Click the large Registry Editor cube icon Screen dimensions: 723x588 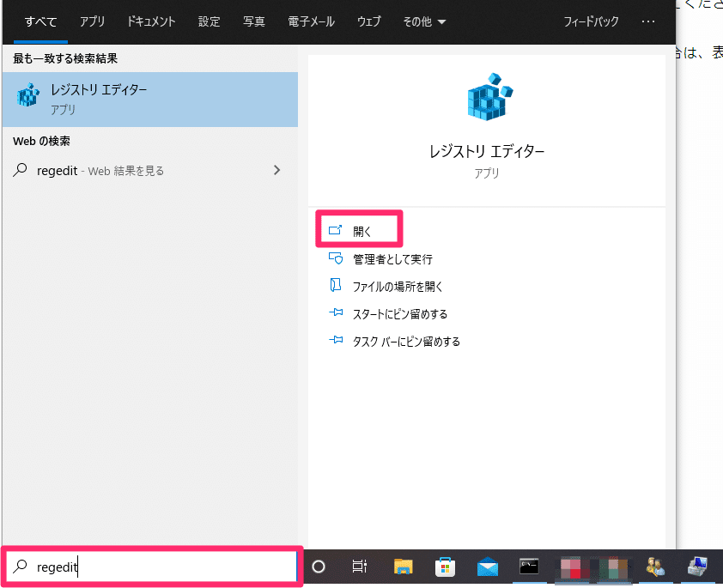point(489,97)
